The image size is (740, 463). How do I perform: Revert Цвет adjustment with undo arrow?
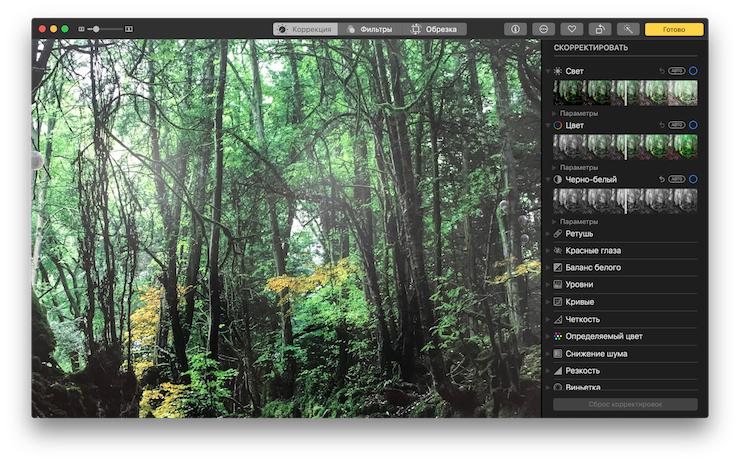[662, 125]
